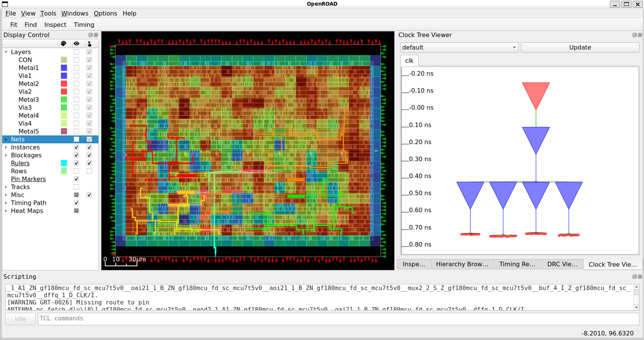The image size is (644, 340).
Task: Toggle Pin Markers visibility checkbox
Action: (x=76, y=179)
